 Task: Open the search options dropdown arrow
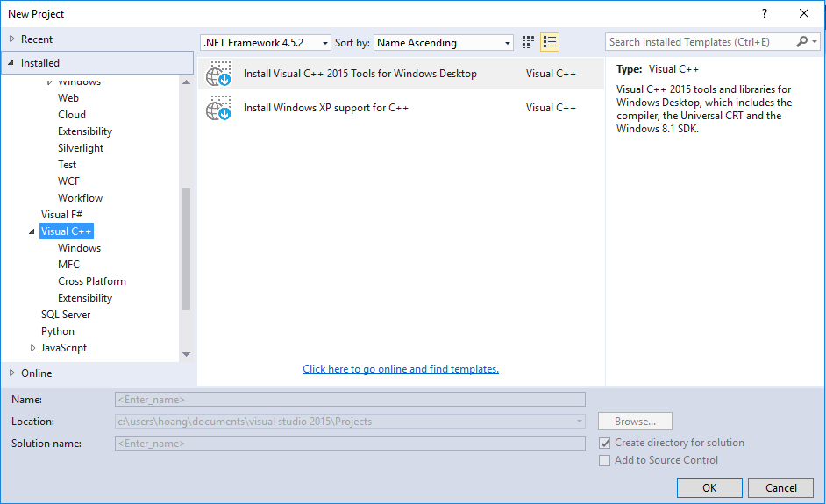tap(815, 41)
